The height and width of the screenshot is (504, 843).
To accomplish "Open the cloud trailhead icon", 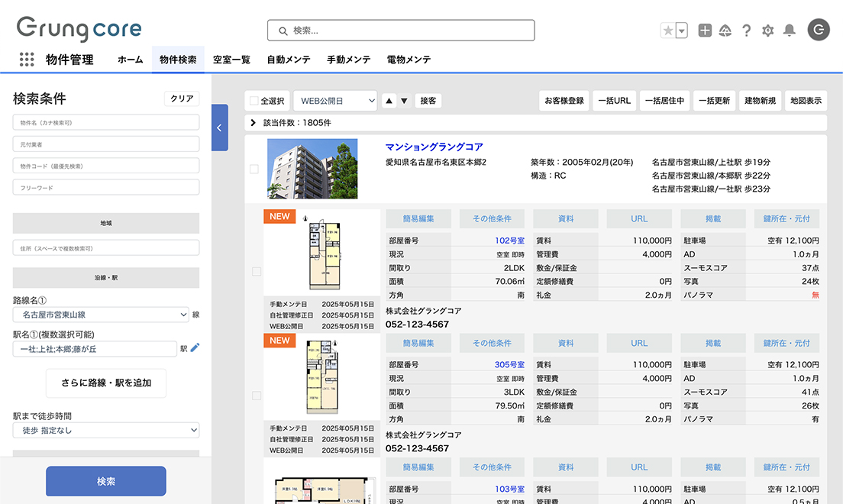I will pos(725,31).
